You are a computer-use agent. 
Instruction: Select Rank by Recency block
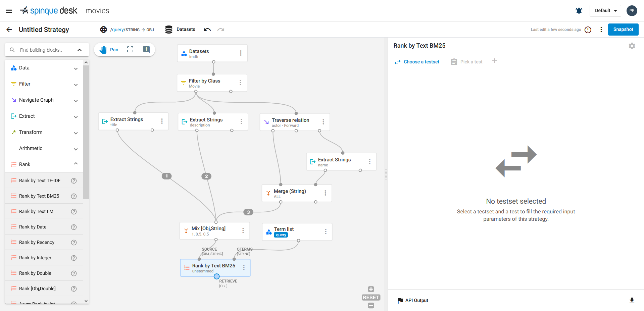[44, 242]
